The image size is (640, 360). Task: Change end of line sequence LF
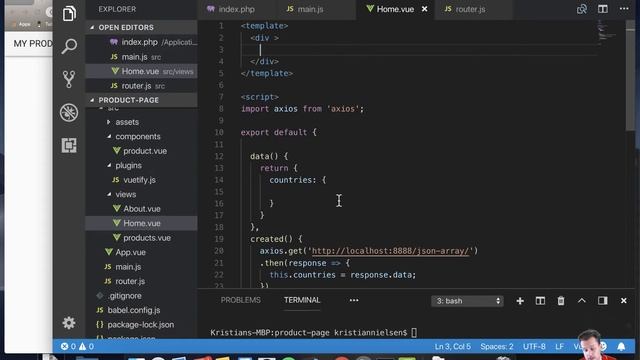(x=559, y=347)
